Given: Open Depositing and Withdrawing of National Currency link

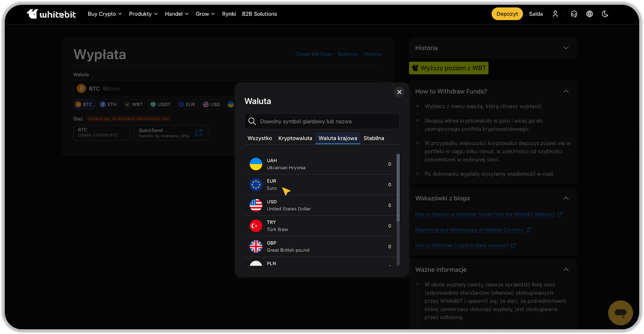Looking at the screenshot, I should 469,230.
